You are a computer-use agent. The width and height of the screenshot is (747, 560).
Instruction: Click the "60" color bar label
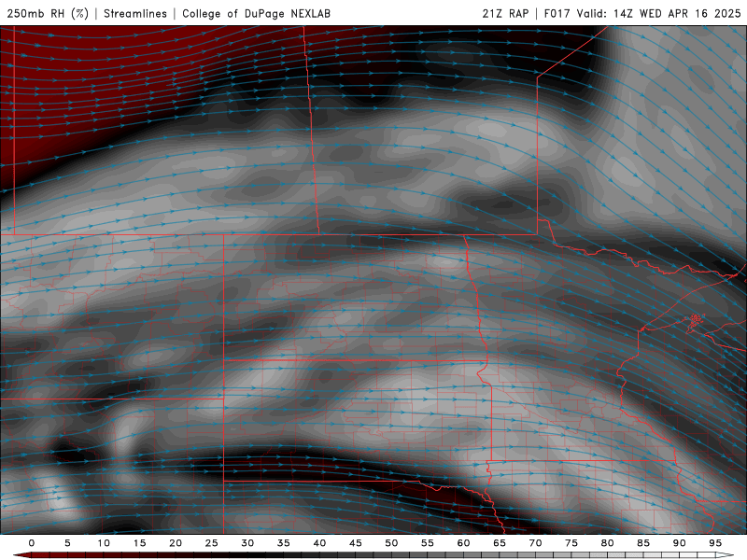463,543
